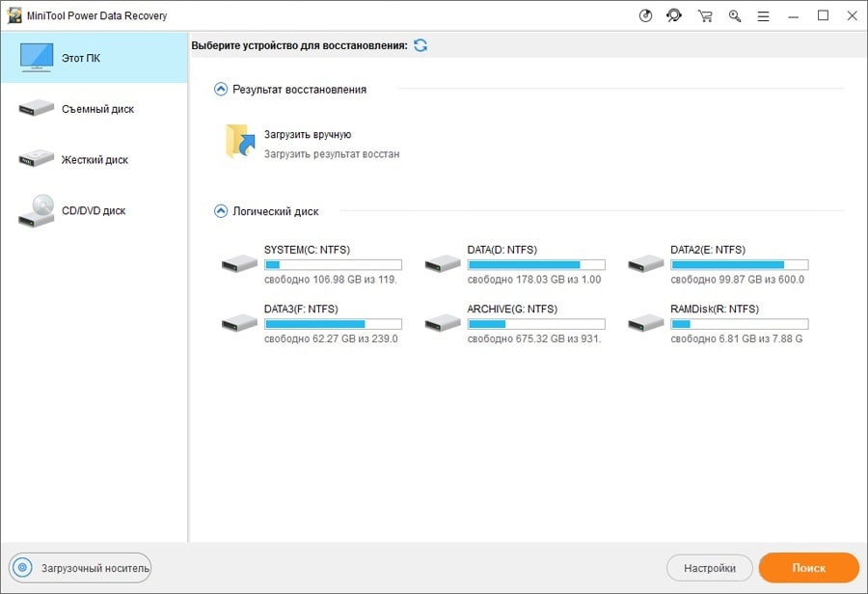The width and height of the screenshot is (868, 594).
Task: Open the hamburger menu icon
Action: [764, 16]
